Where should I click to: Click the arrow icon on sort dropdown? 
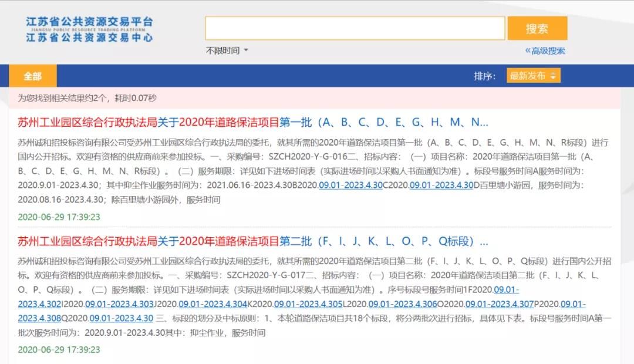point(552,76)
